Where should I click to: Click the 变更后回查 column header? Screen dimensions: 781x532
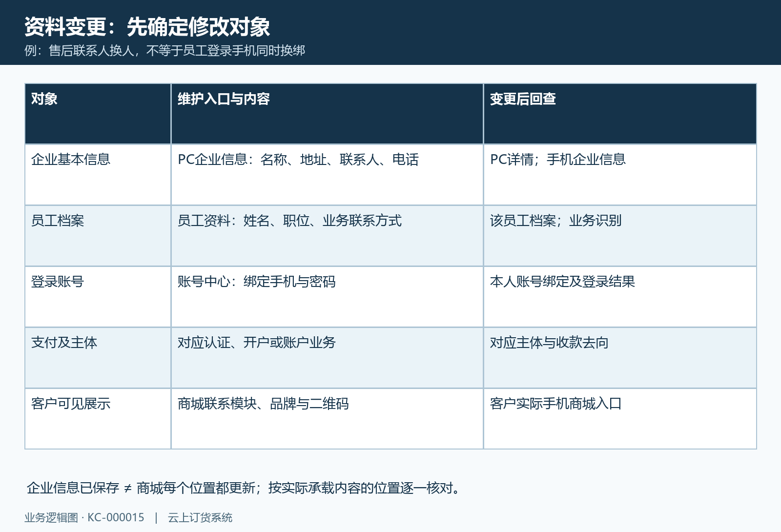pos(620,114)
